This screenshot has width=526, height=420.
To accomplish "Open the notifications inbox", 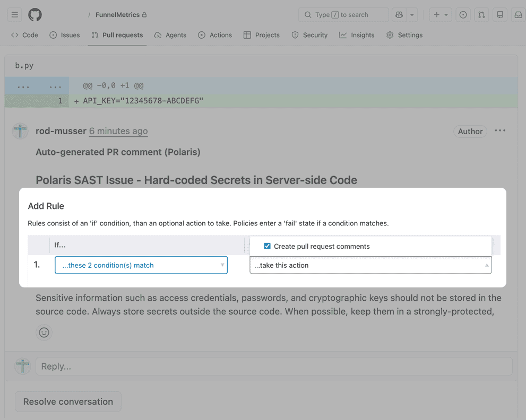I will click(518, 15).
